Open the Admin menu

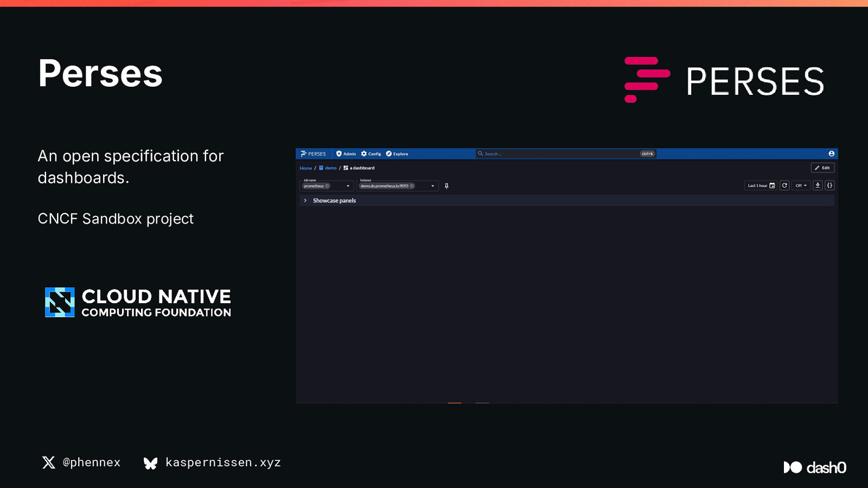(x=346, y=154)
